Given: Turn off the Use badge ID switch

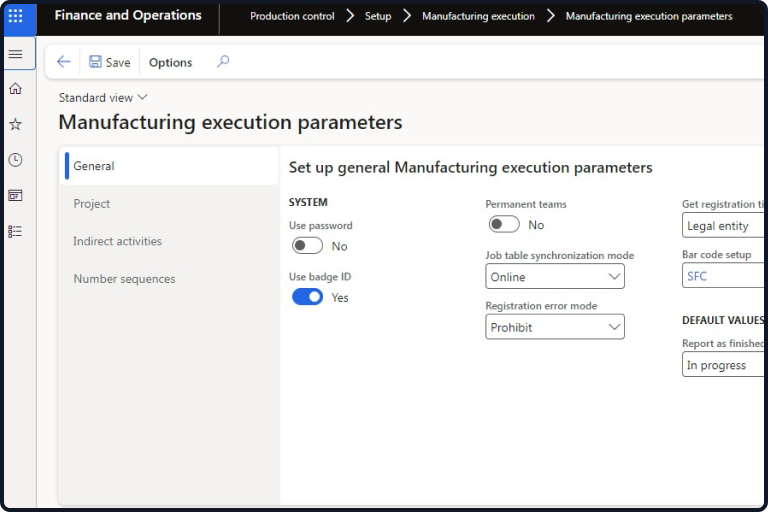Looking at the screenshot, I should point(307,297).
